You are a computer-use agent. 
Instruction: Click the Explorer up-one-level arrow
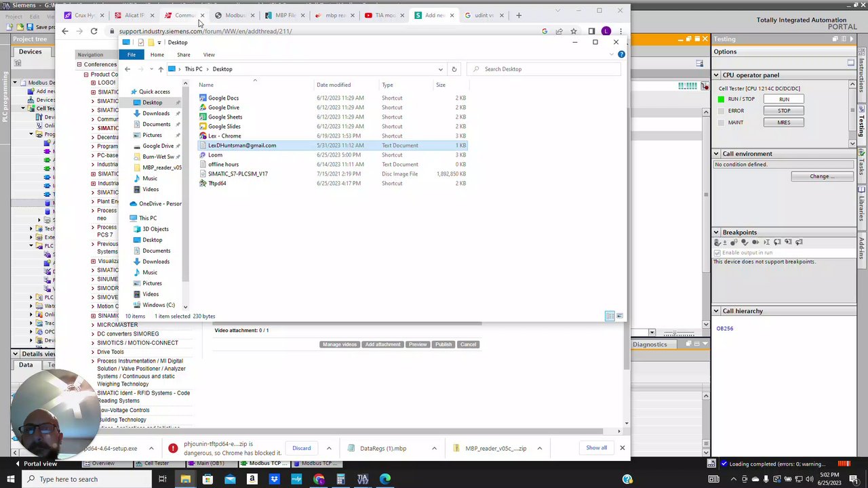pos(161,69)
